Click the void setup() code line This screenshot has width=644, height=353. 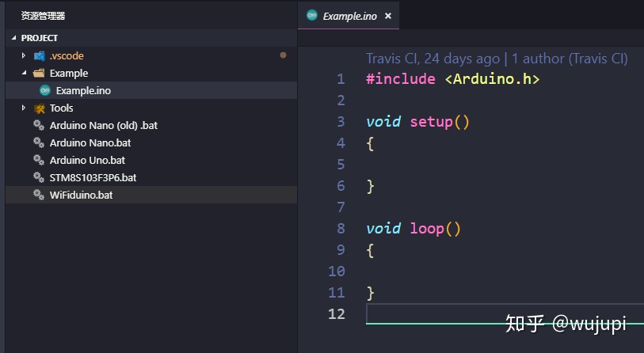tap(417, 122)
